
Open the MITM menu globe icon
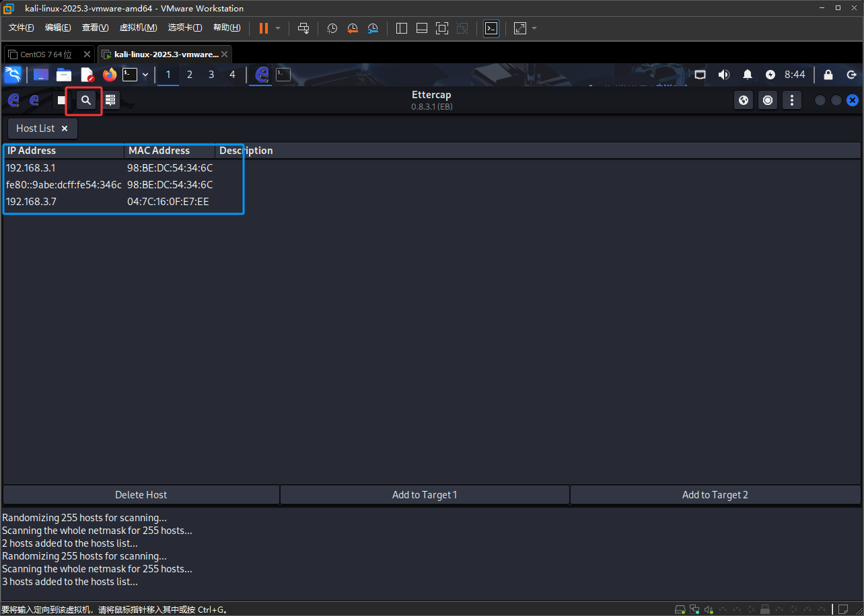tap(744, 100)
